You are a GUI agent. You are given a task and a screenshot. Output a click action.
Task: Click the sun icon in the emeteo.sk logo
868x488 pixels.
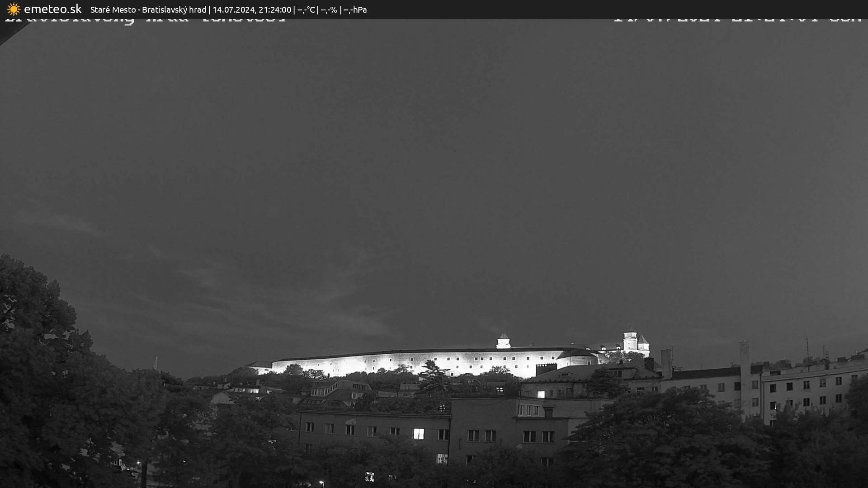pyautogui.click(x=13, y=9)
